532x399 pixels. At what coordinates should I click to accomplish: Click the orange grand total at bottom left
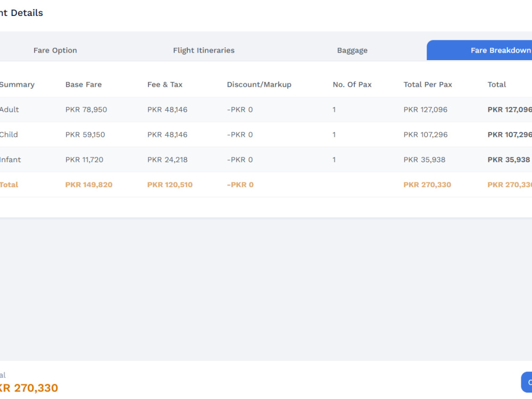[29, 387]
